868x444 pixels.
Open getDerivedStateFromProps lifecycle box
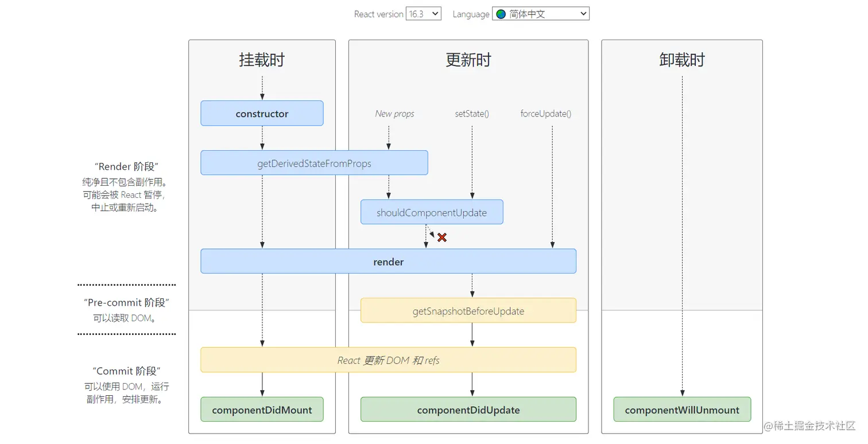click(x=314, y=163)
